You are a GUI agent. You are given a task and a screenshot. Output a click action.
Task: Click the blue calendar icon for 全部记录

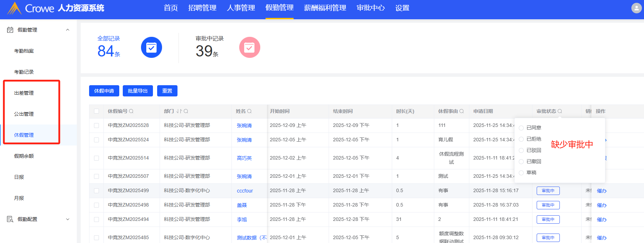click(x=152, y=47)
